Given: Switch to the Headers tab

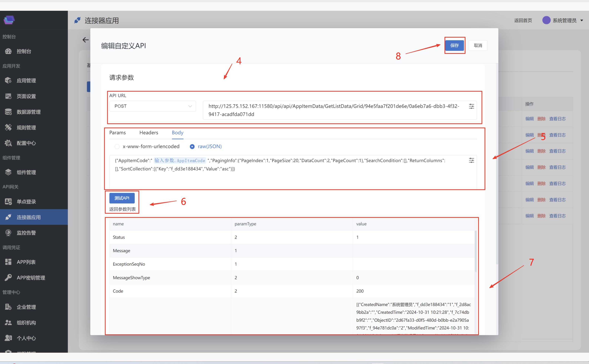Looking at the screenshot, I should click(149, 133).
